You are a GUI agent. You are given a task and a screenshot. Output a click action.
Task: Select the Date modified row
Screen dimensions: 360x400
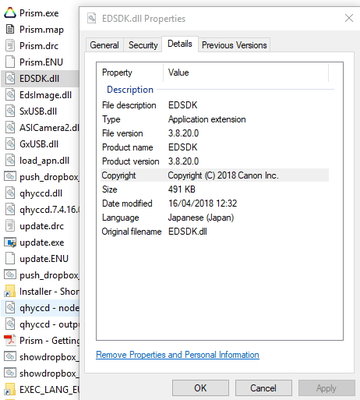(x=215, y=203)
